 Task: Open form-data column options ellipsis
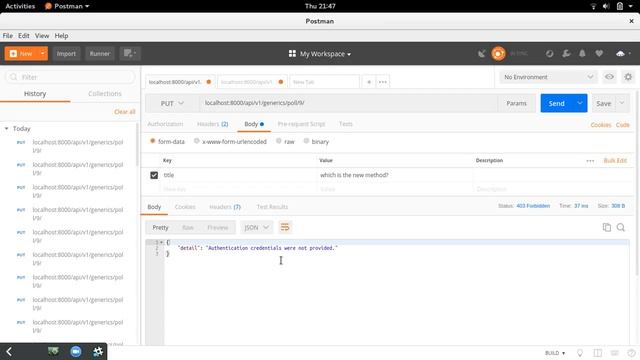click(590, 161)
